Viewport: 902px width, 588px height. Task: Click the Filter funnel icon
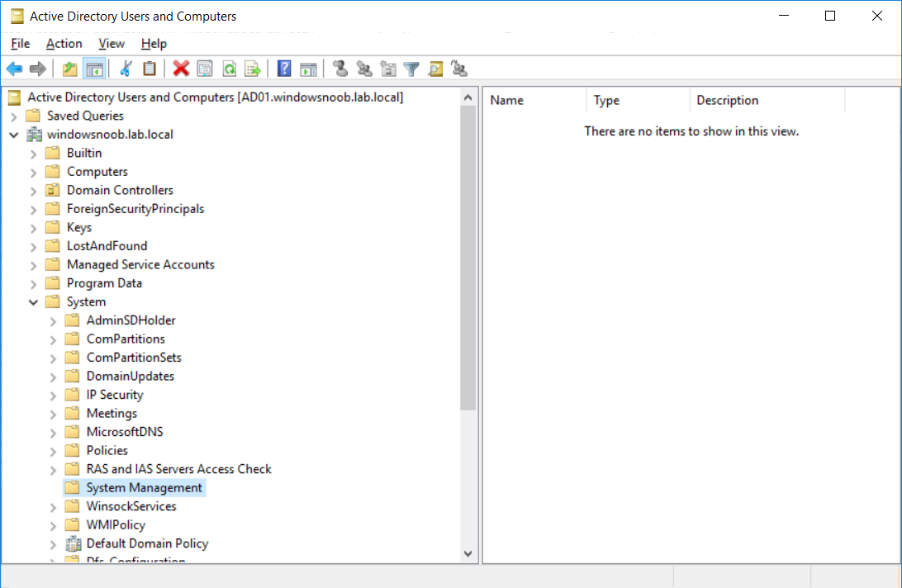coord(411,69)
